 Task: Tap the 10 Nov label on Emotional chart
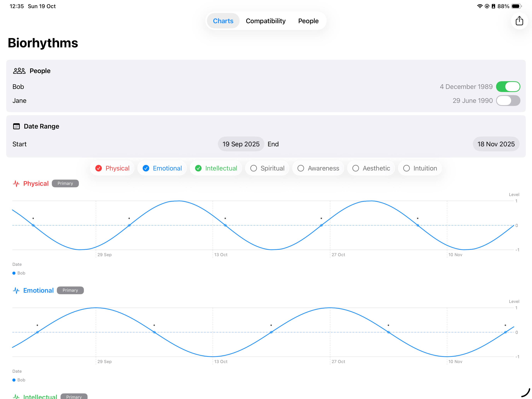(x=455, y=361)
